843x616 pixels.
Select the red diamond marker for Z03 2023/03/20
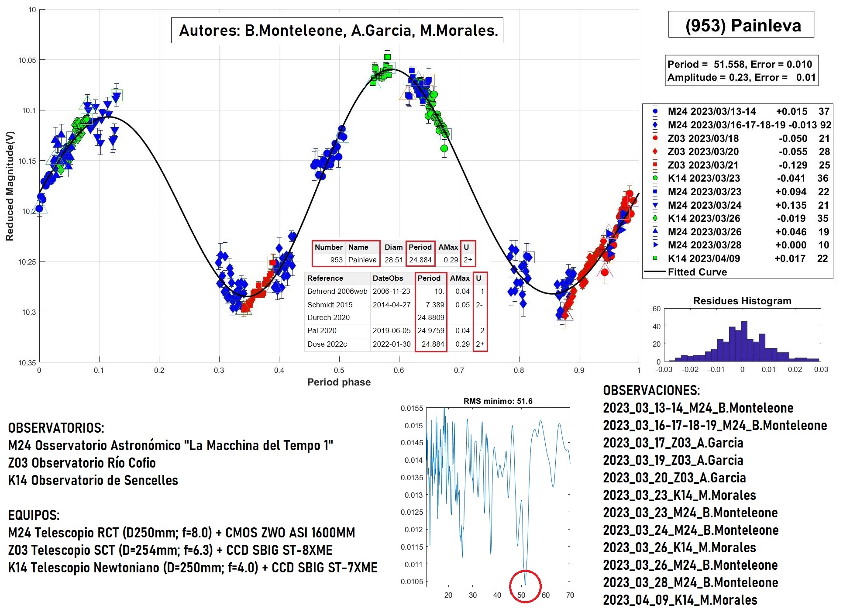655,151
